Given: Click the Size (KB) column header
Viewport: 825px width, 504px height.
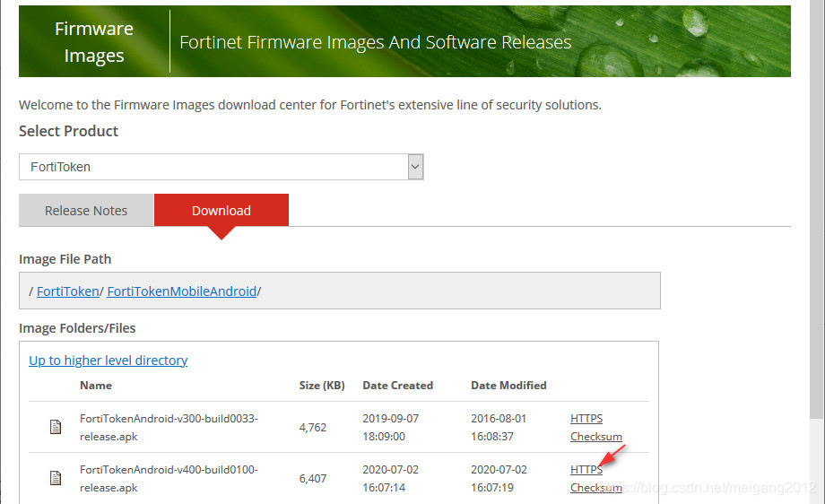Looking at the screenshot, I should point(322,385).
